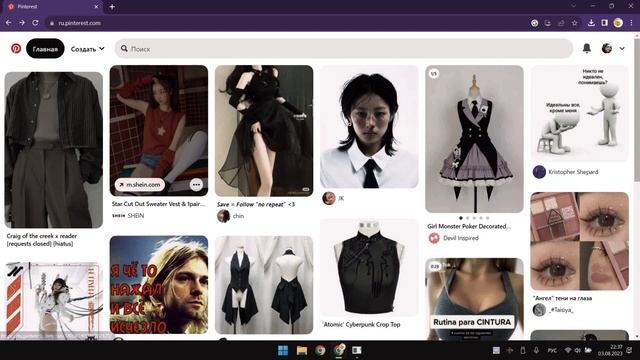Click the 'Atomic' Cyberpunk Crop Top caption
This screenshot has width=640, height=360.
click(x=361, y=324)
